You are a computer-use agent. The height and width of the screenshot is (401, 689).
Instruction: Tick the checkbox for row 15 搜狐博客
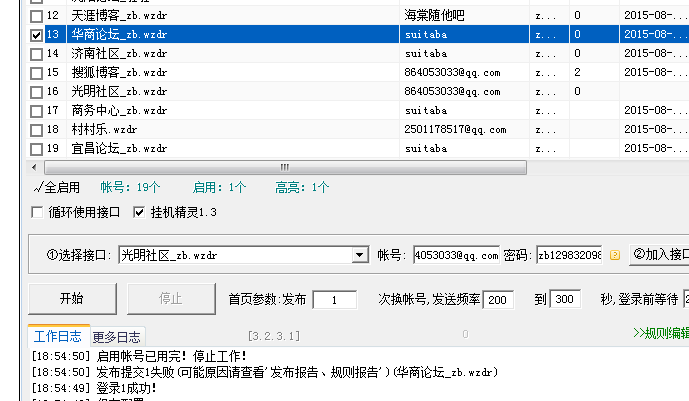point(37,73)
